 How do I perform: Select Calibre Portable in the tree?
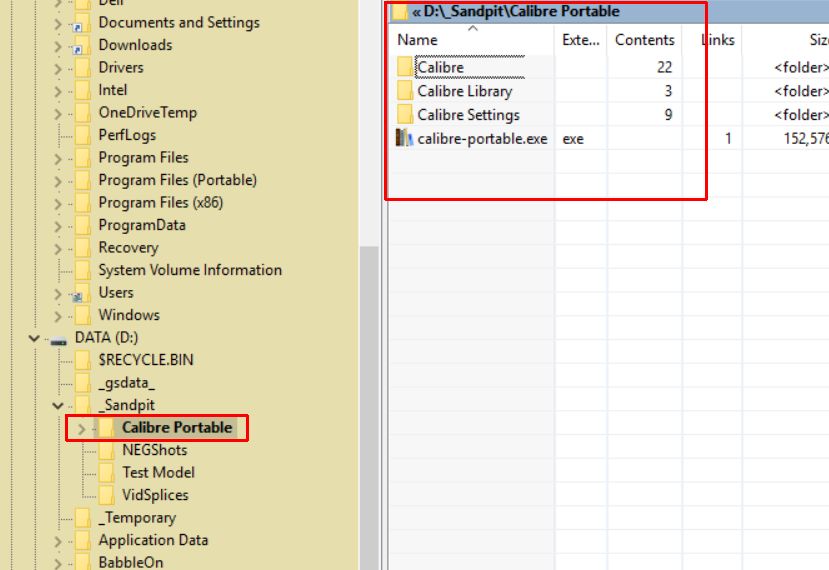coord(177,428)
